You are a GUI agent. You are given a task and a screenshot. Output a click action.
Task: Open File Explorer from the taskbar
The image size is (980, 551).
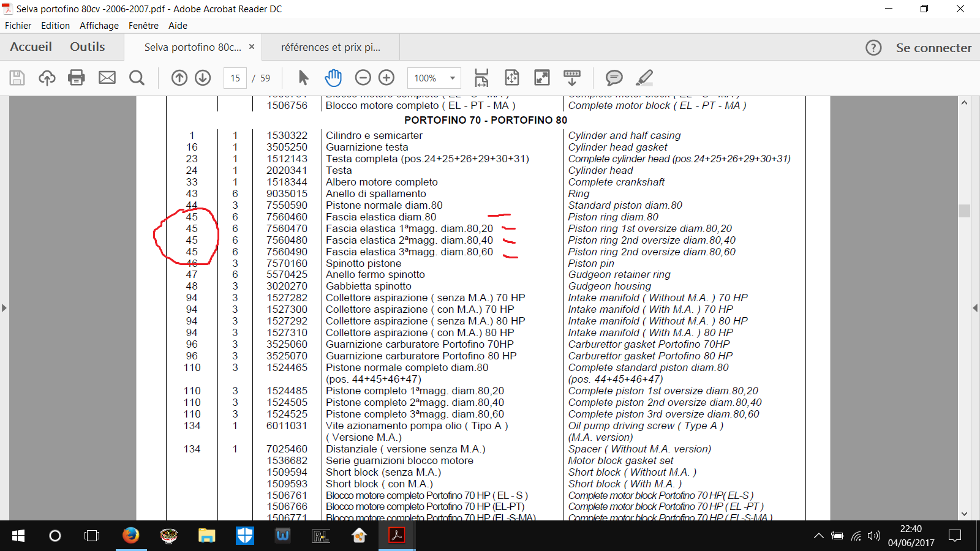(x=206, y=536)
